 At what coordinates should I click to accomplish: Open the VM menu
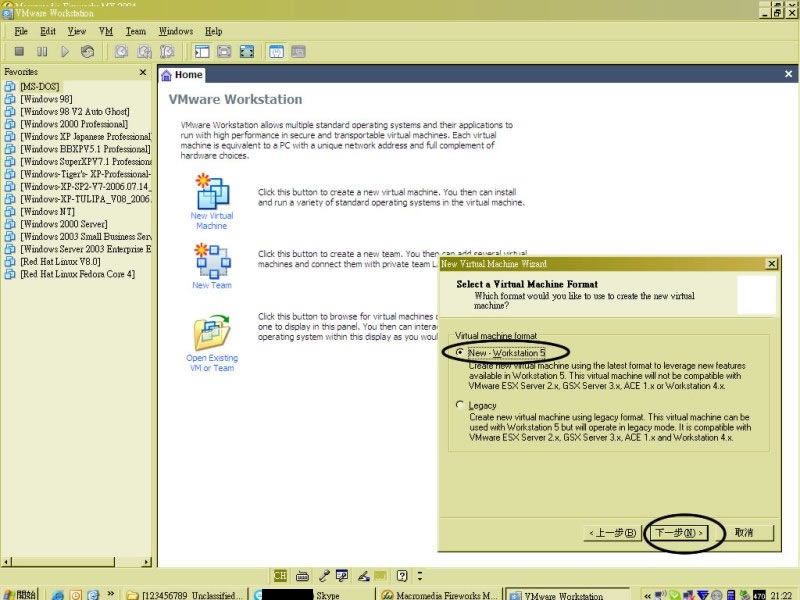pos(106,31)
